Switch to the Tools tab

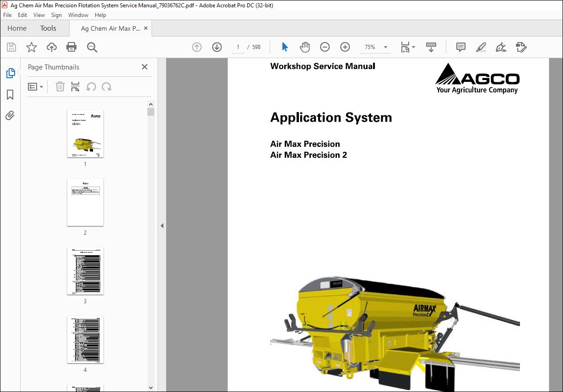(x=48, y=28)
